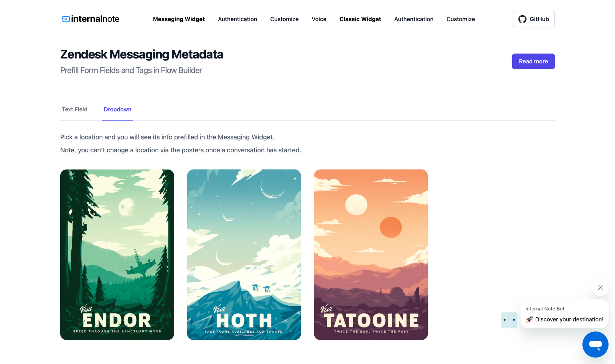Click the GitHub octocat icon
615x364 pixels.
pyautogui.click(x=522, y=19)
